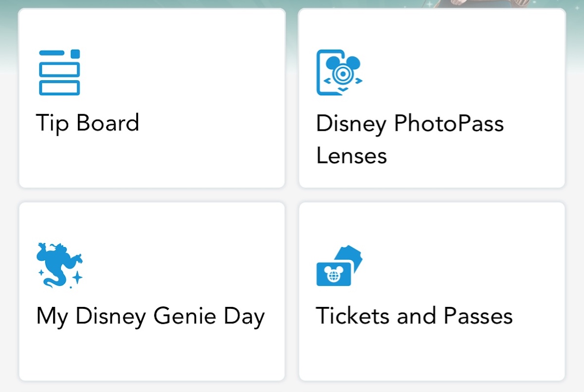Click the Disney PhotoPass Lenses camera icon
The width and height of the screenshot is (584, 392).
[x=340, y=72]
